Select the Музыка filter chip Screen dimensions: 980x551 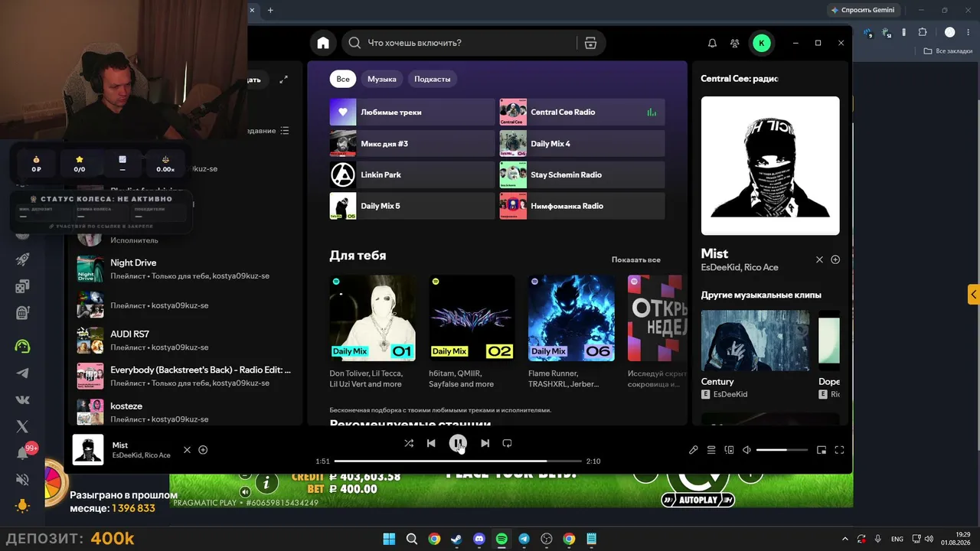click(382, 79)
